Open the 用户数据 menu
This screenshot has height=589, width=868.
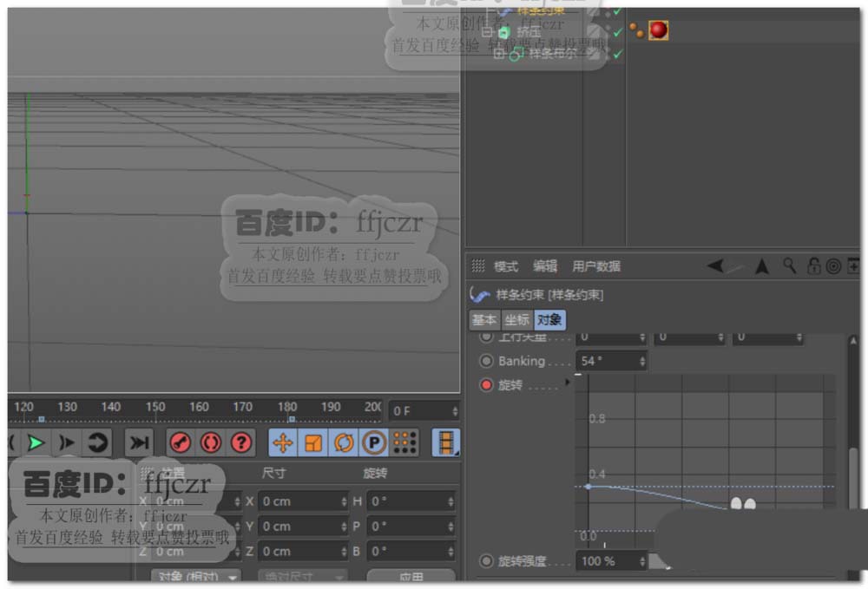tap(596, 266)
